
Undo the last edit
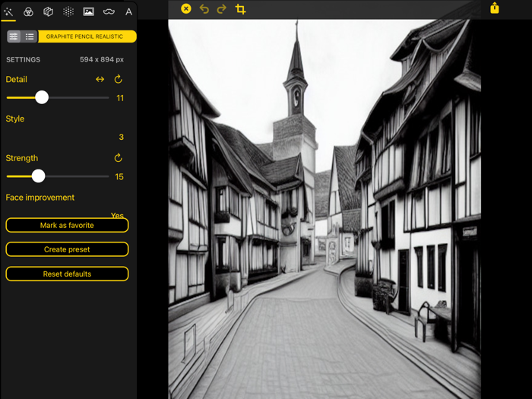(204, 9)
